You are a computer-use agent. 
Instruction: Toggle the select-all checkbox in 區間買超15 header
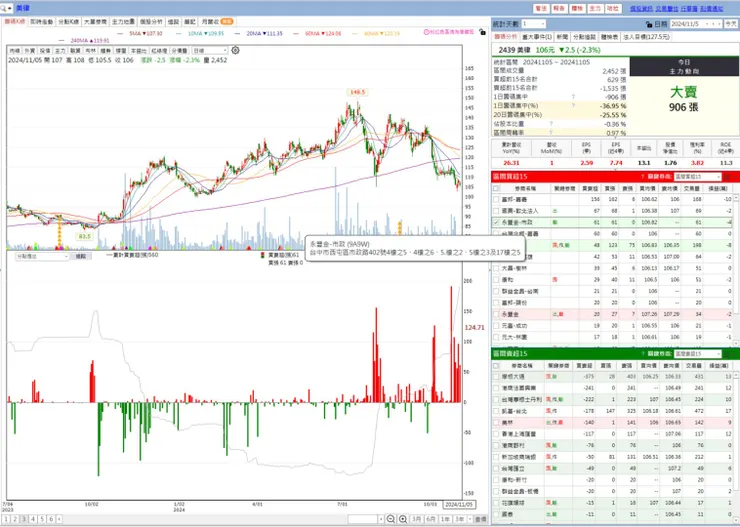(x=496, y=188)
